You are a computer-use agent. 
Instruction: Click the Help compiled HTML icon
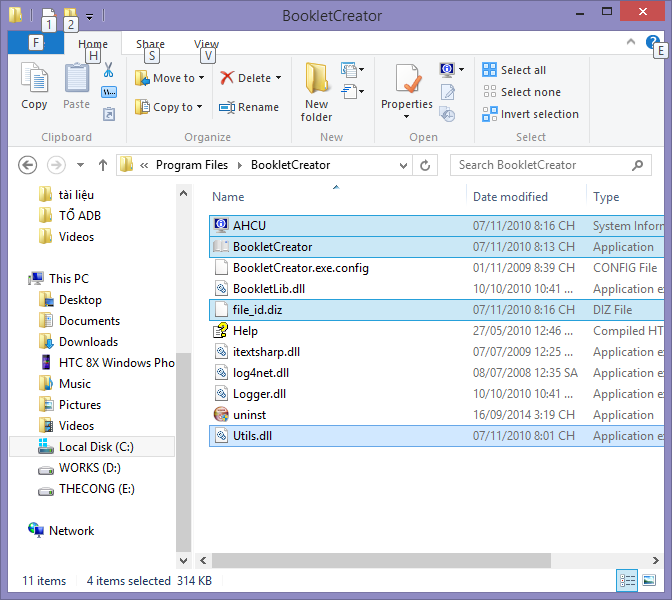[221, 330]
